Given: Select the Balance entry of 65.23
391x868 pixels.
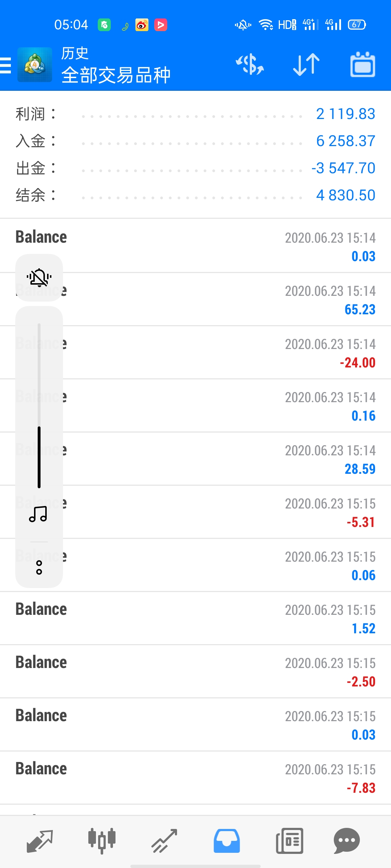Looking at the screenshot, I should (195, 299).
